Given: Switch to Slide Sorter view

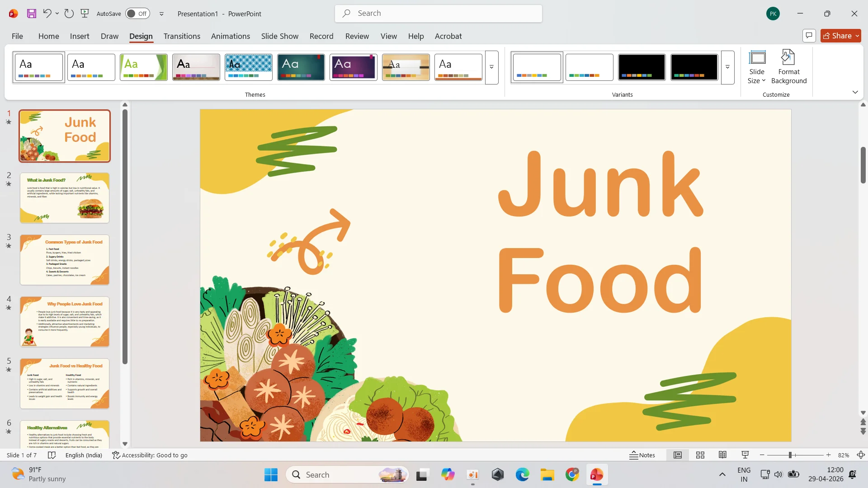Looking at the screenshot, I should pyautogui.click(x=700, y=455).
